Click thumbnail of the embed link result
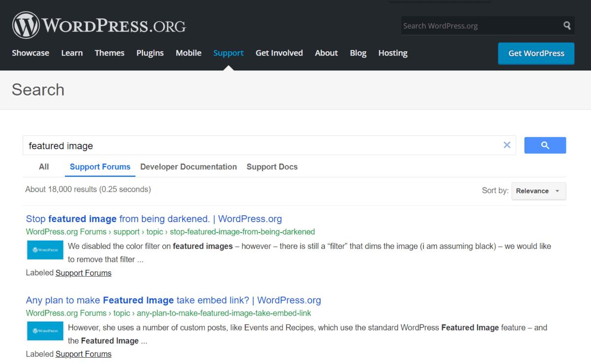Viewport: 591px width, 364px height. [x=45, y=331]
